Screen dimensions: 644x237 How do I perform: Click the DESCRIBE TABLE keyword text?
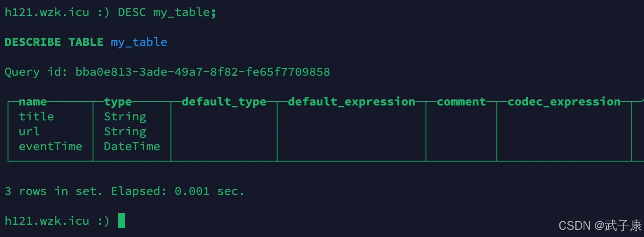click(54, 42)
